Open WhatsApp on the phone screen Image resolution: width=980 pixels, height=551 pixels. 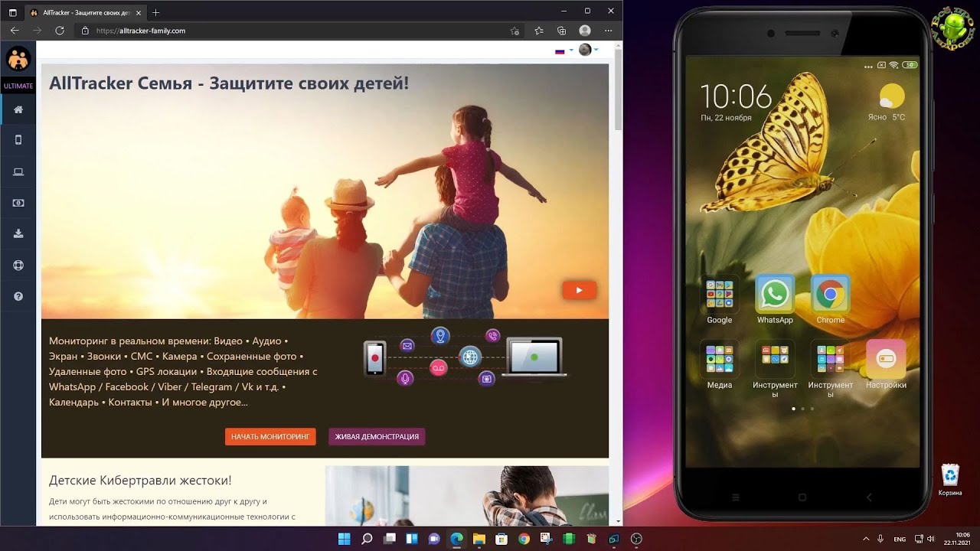[775, 295]
